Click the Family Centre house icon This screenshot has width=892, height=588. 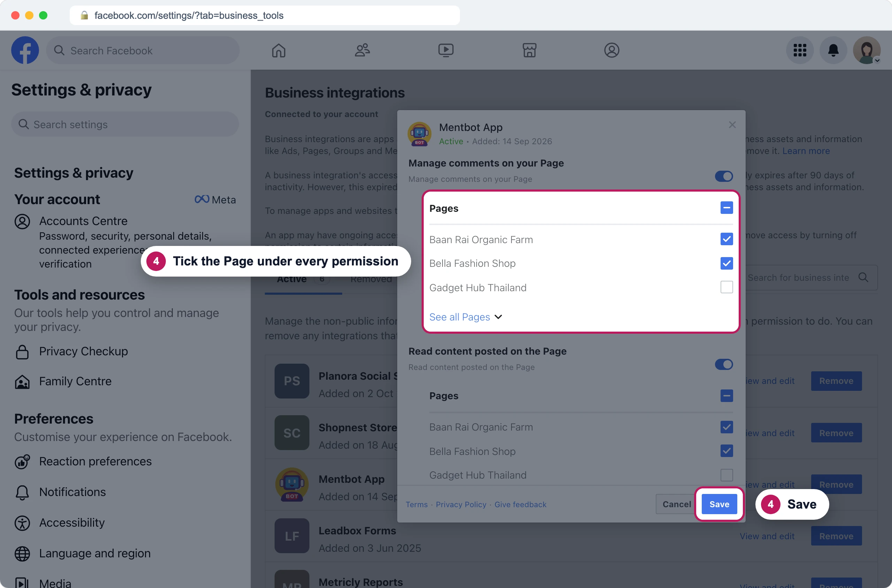(22, 382)
